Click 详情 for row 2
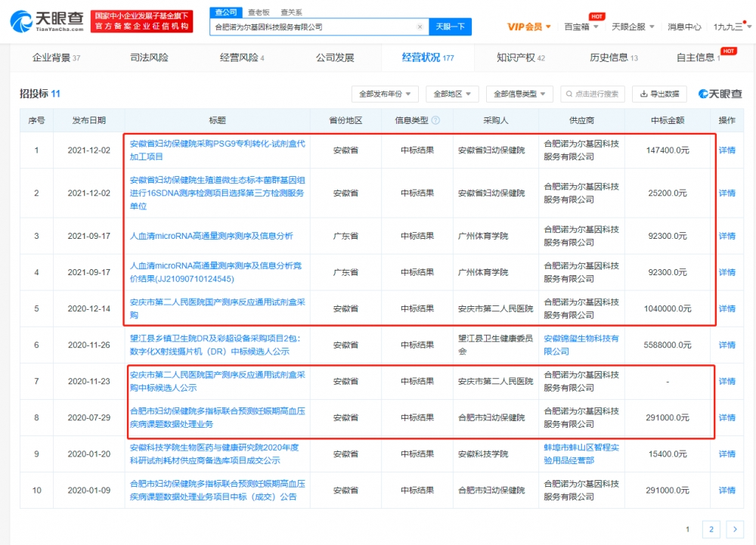Image resolution: width=756 pixels, height=545 pixels. coord(727,194)
